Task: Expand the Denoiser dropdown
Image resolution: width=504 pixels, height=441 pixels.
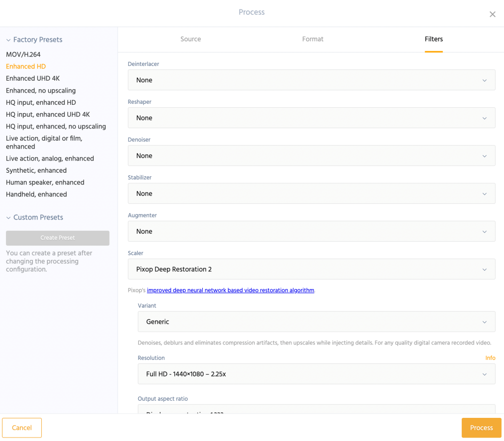Action: (x=311, y=156)
